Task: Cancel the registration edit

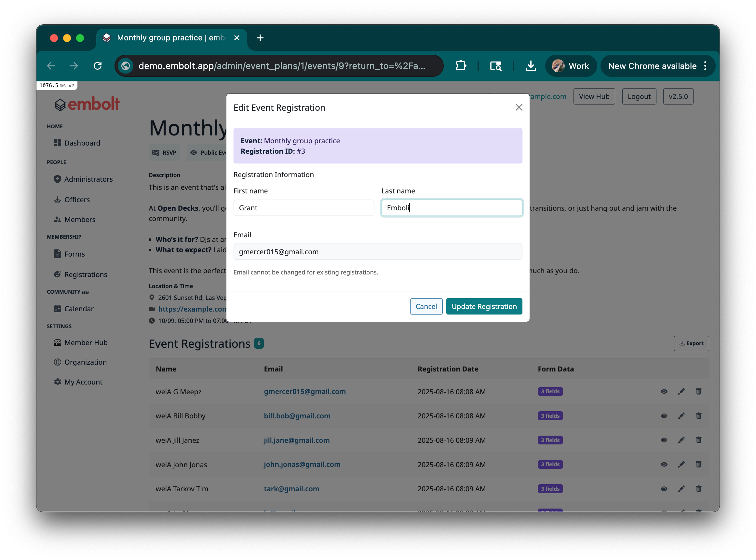Action: click(x=426, y=306)
